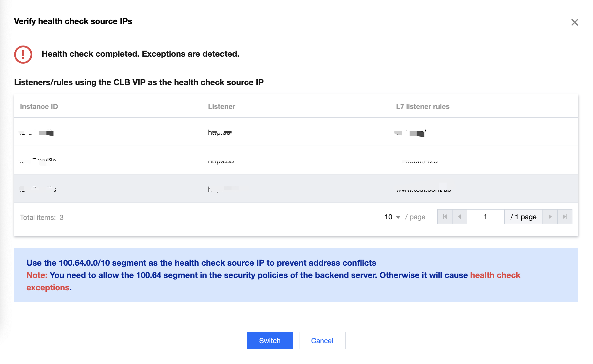Select the third row's instance ID cell
Image resolution: width=593 pixels, height=364 pixels.
point(38,189)
